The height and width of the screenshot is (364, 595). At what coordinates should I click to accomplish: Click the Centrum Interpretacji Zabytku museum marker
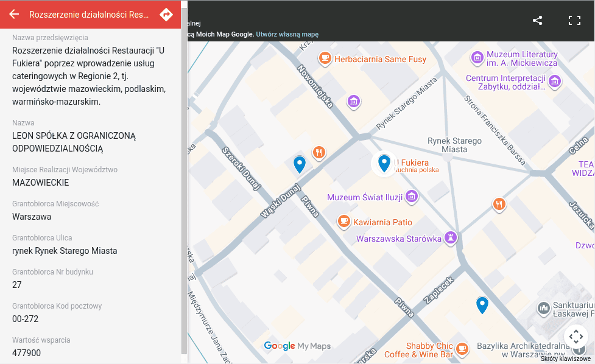[555, 81]
